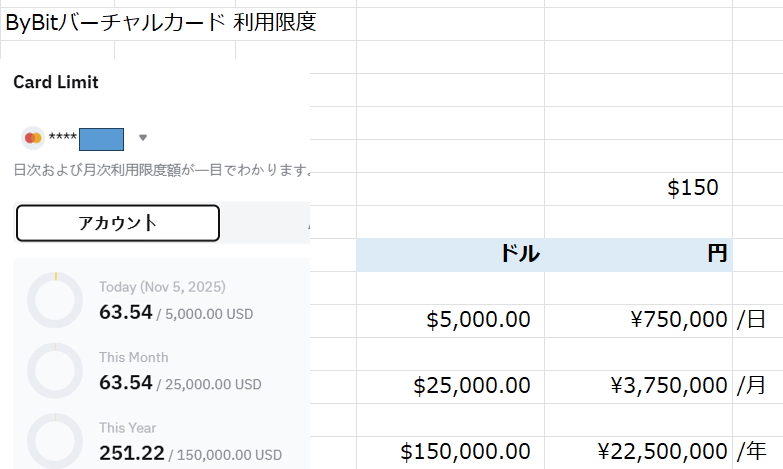Click the This Year usage donut ring

[x=54, y=439]
